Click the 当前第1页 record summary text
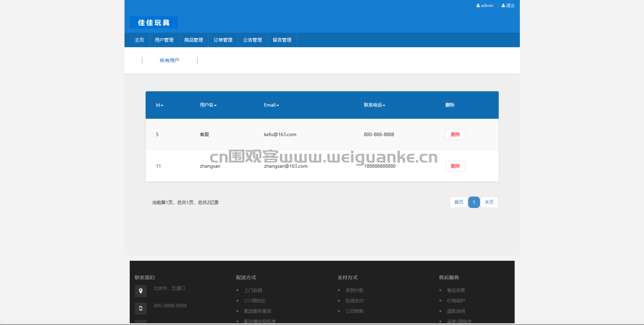The width and height of the screenshot is (644, 325). pos(185,202)
